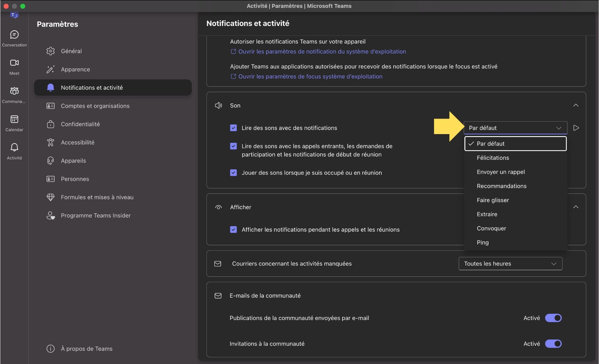599x364 pixels.
Task: Open the Toutes les heures dropdown
Action: click(510, 264)
